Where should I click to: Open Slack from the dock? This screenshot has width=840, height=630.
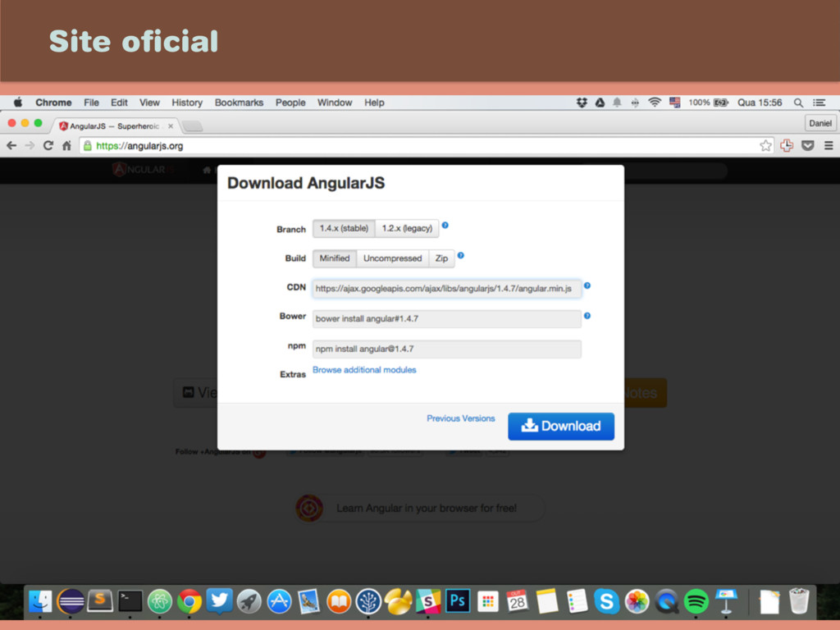tap(428, 601)
